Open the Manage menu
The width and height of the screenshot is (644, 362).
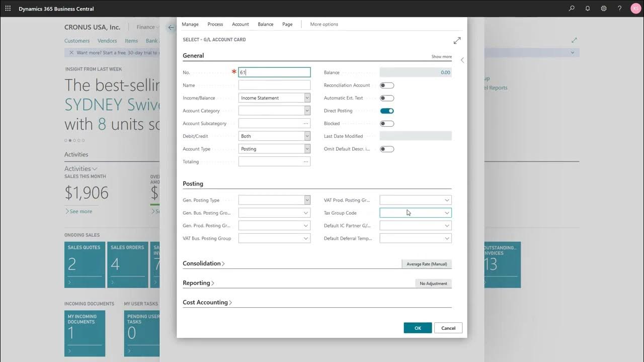coord(190,24)
